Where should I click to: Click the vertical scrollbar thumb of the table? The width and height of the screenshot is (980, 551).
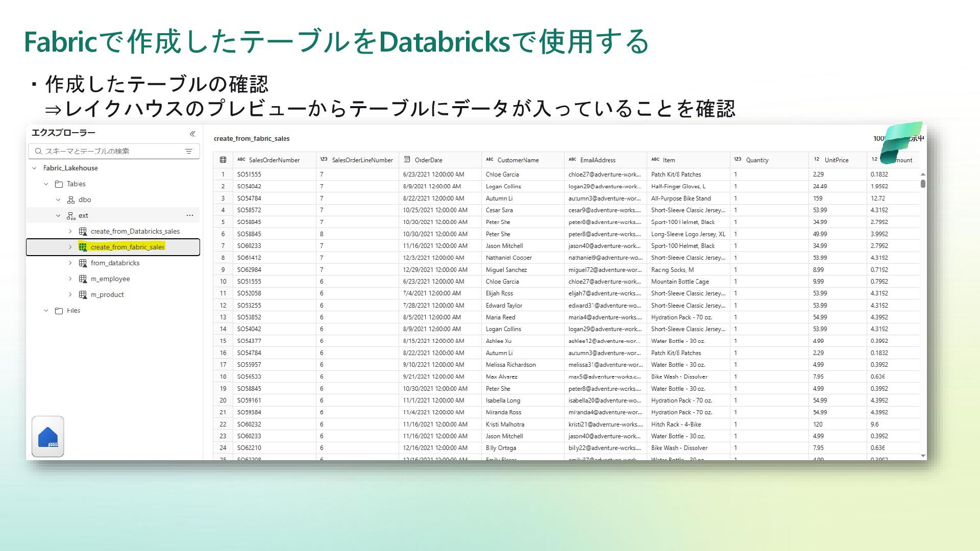click(923, 183)
